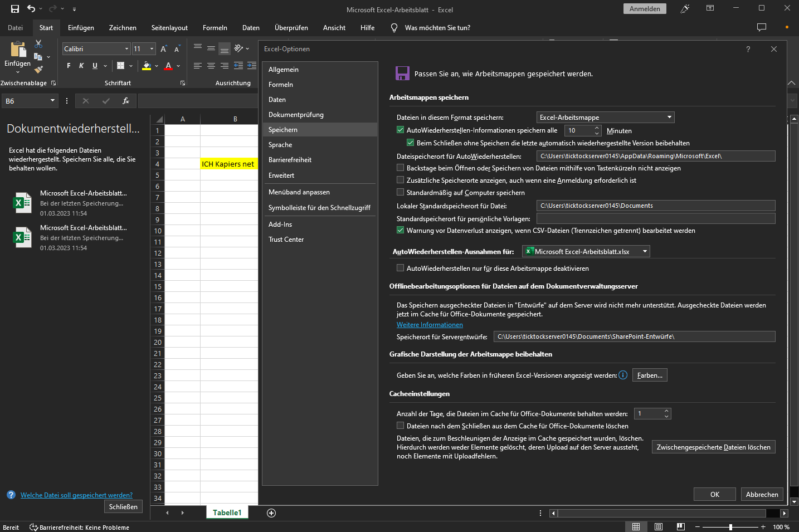Click the borders icon in Schriftart
Screen dimensions: 799x532
[120, 66]
